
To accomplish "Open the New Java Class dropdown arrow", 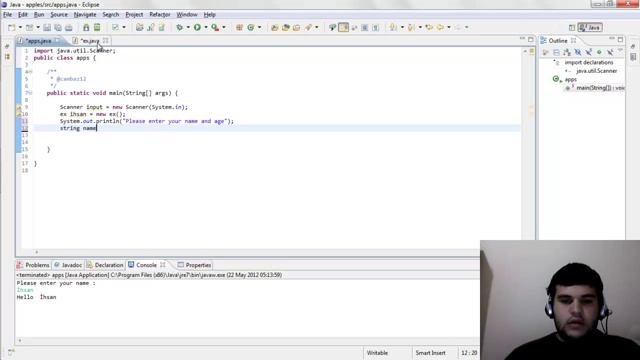I will tap(260, 27).
